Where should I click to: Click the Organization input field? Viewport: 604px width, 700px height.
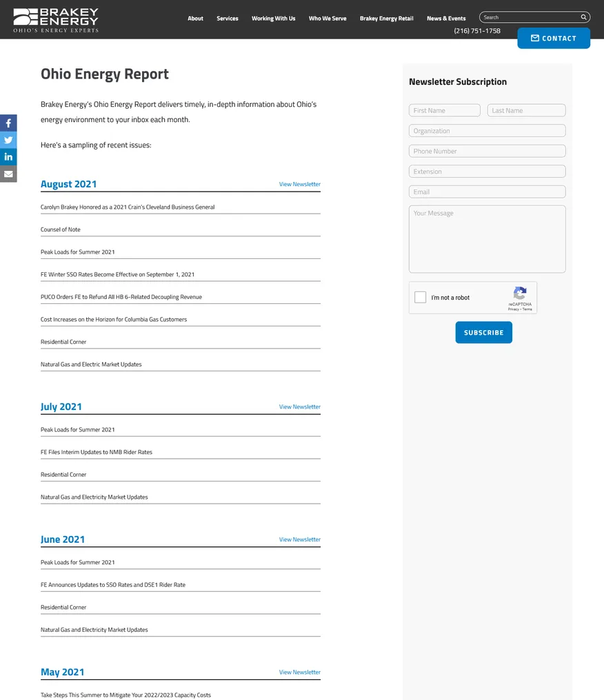pyautogui.click(x=487, y=131)
